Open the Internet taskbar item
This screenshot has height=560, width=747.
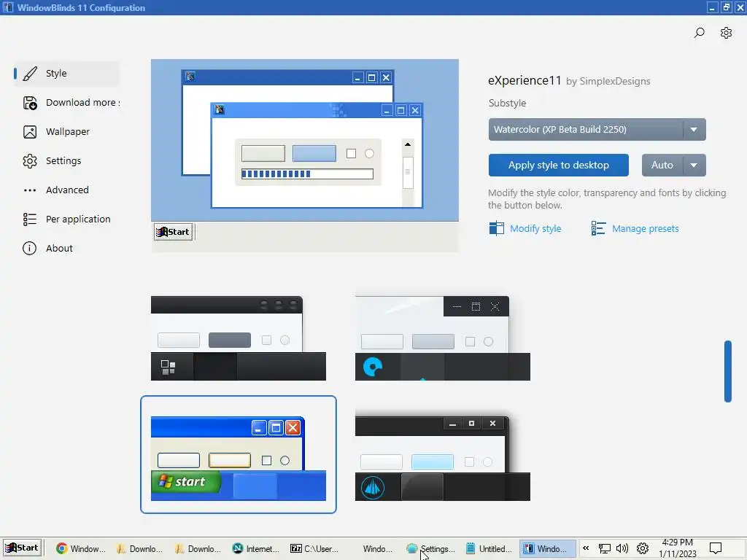(x=255, y=548)
